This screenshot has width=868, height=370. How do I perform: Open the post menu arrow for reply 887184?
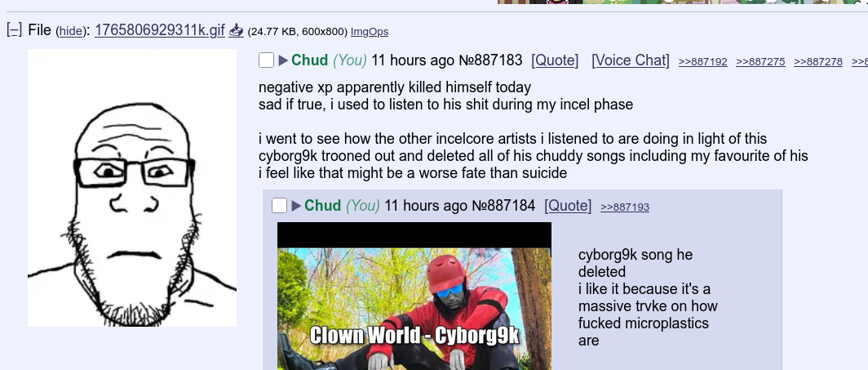coord(296,206)
